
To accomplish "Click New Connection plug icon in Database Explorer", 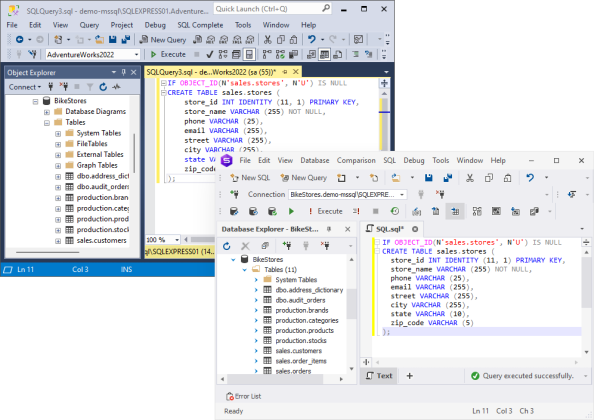I will (x=287, y=246).
